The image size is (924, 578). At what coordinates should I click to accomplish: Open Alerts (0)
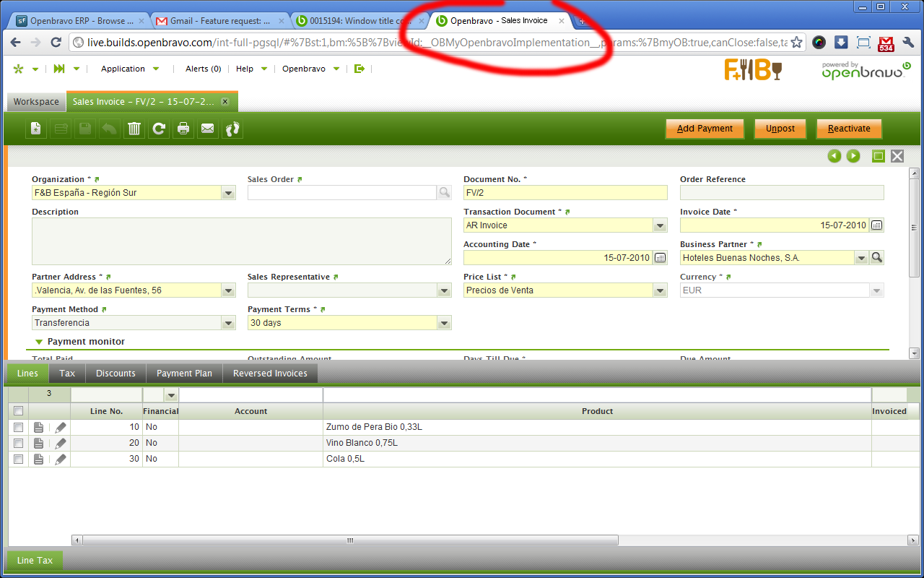[203, 69]
